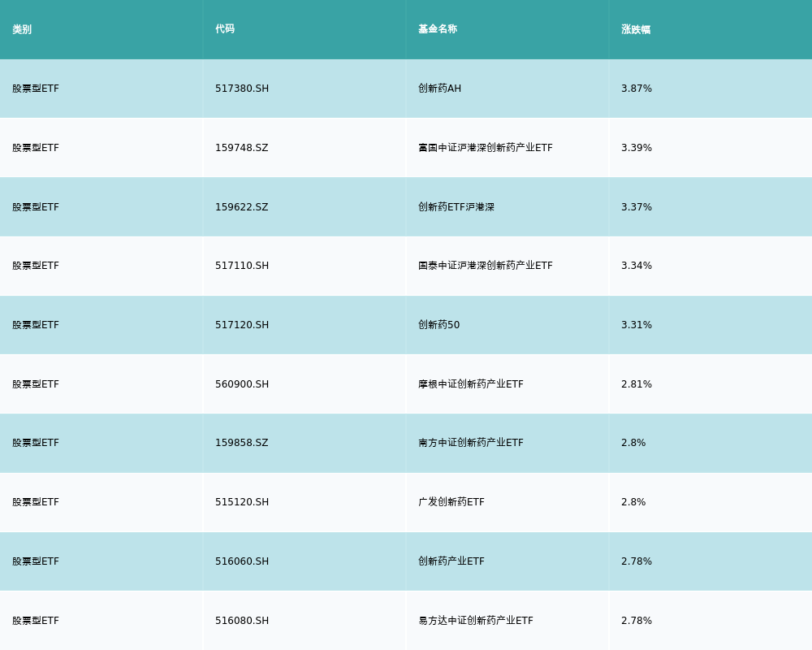Screen dimensions: 812x650
Task: Select code 560900.SH
Action: coord(242,384)
